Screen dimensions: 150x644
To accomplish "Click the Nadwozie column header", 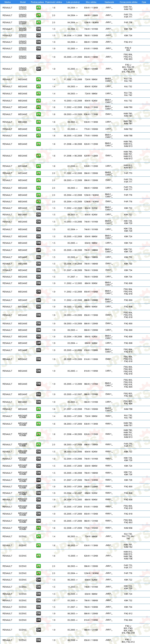I will [109, 2].
